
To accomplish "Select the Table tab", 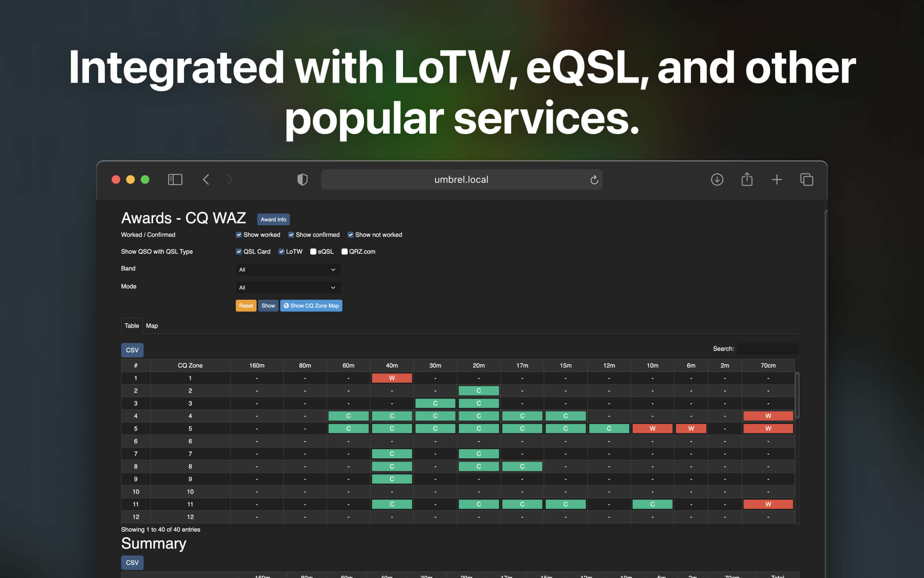I will pyautogui.click(x=131, y=326).
